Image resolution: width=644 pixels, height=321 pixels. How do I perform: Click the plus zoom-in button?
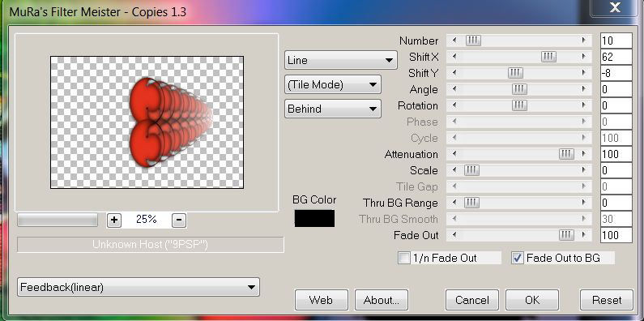pos(113,220)
